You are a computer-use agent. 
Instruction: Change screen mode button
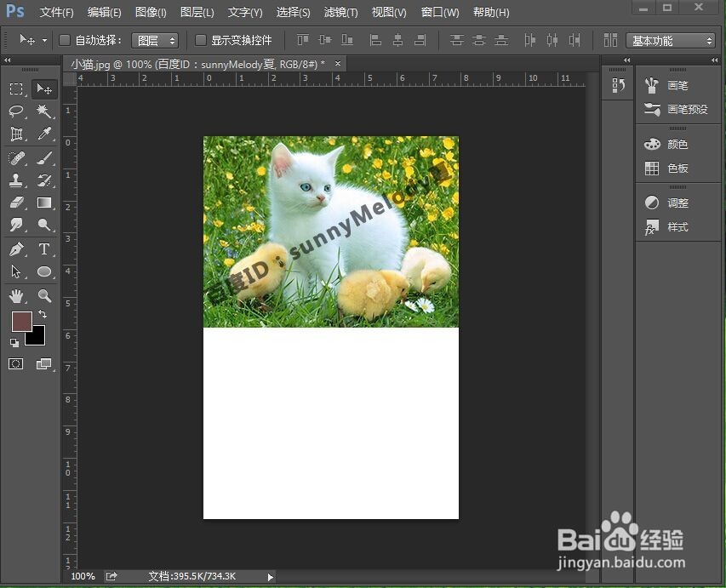44,364
